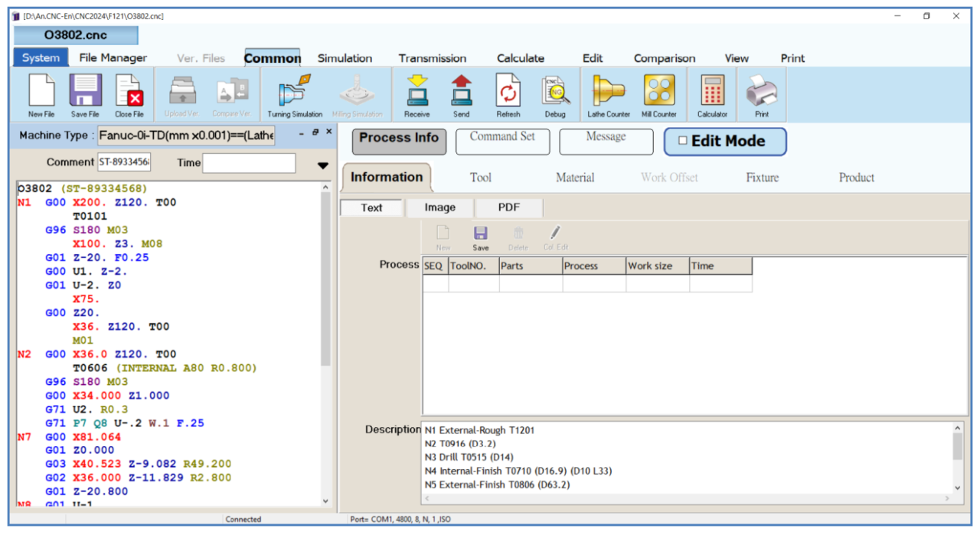Click code line 'T0606 (INTERNAL A80 R0.800)'
This screenshot has height=535, width=980.
[165, 367]
